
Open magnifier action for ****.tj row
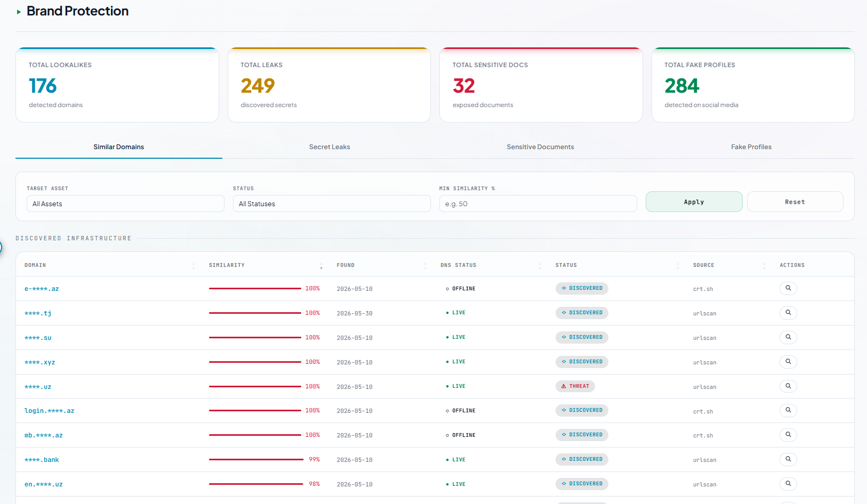[x=788, y=313]
